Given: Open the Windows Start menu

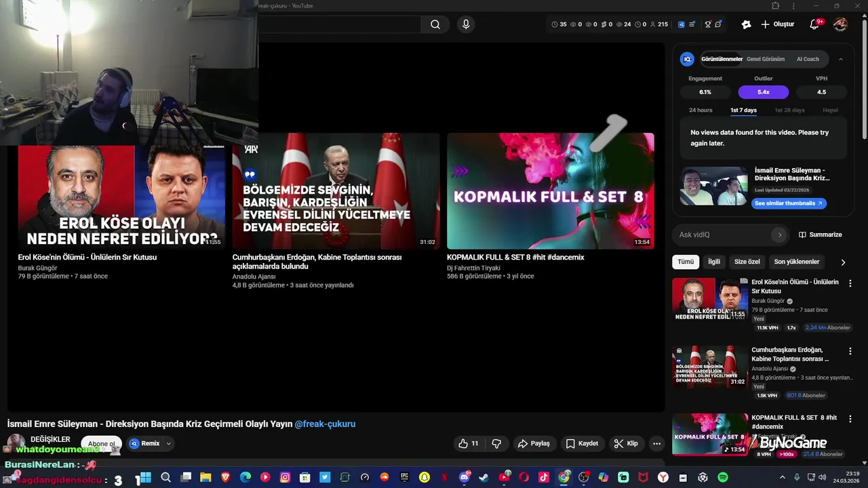Looking at the screenshot, I should [146, 478].
